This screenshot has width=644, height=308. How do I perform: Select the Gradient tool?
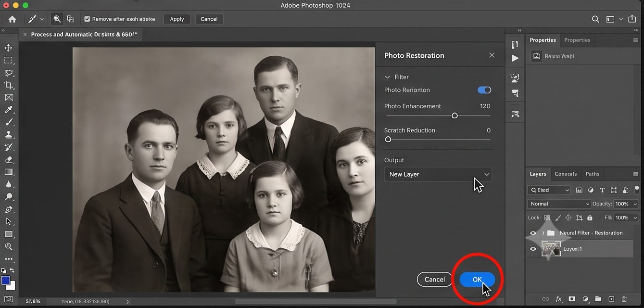9,172
